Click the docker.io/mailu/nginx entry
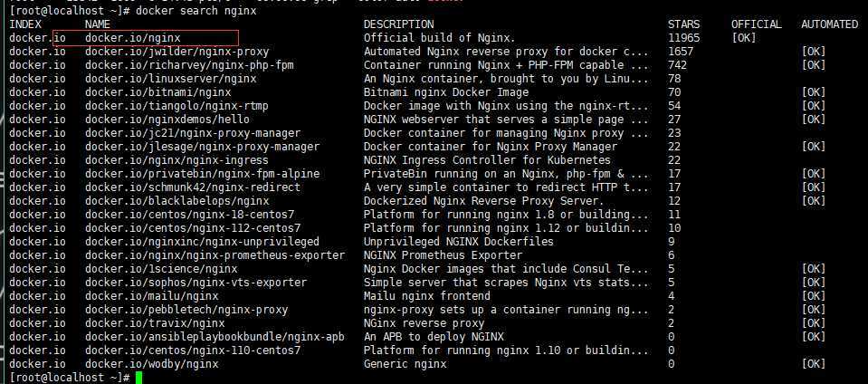Viewport: 868px width, 384px height. (152, 296)
